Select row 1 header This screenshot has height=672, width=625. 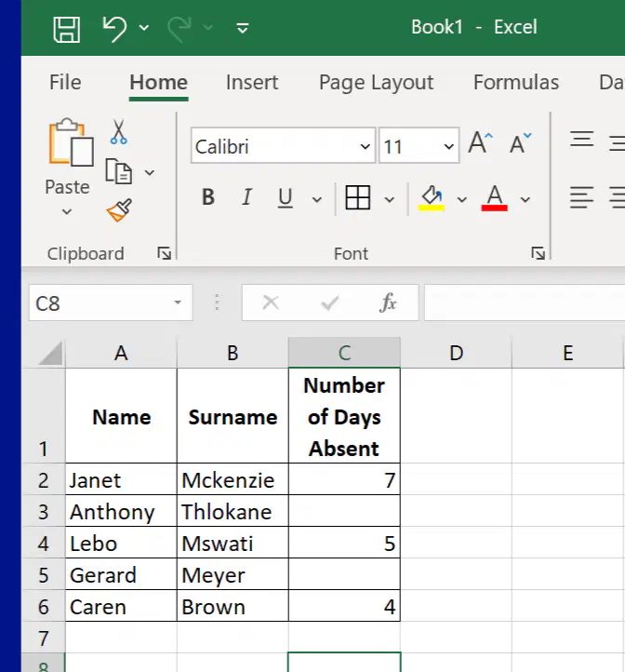(44, 415)
